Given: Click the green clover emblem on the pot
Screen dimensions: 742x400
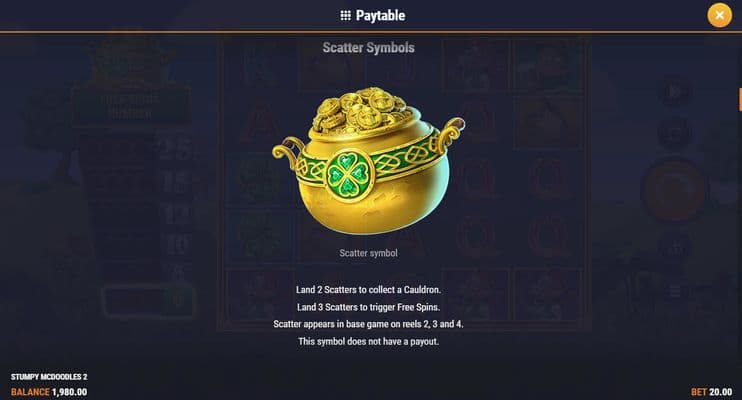Looking at the screenshot, I should click(x=350, y=176).
